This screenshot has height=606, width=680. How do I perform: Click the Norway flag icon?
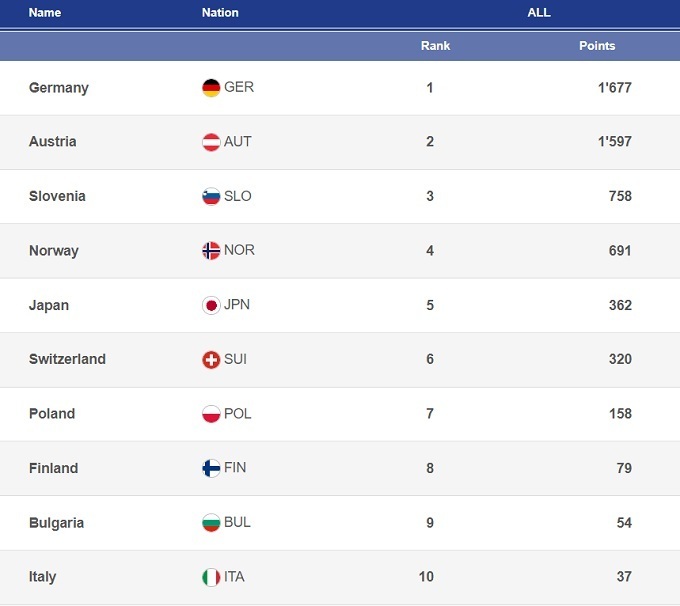tap(211, 251)
